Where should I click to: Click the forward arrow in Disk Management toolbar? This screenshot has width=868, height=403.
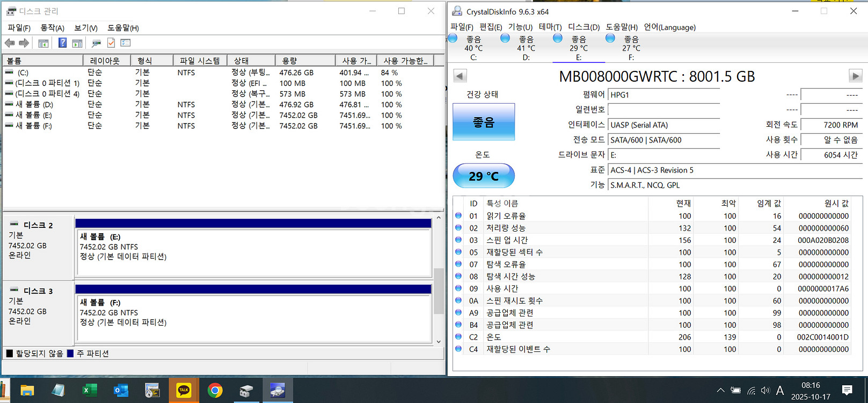pyautogui.click(x=24, y=43)
